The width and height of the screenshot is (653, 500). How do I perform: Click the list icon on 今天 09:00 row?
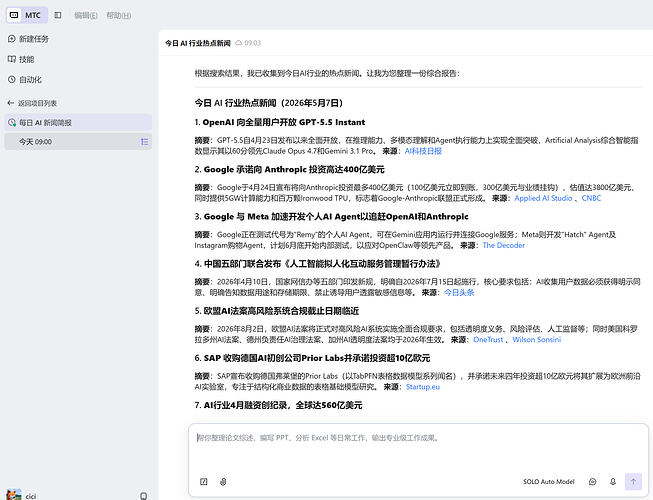click(x=145, y=142)
